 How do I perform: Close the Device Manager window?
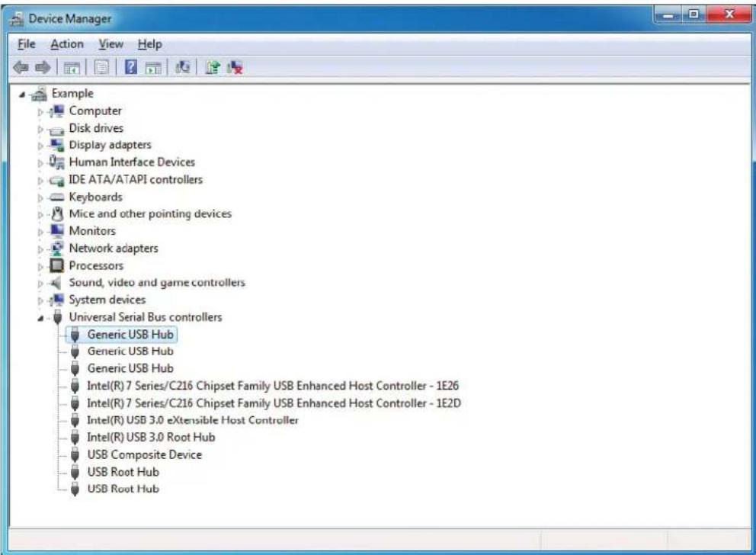[729, 15]
